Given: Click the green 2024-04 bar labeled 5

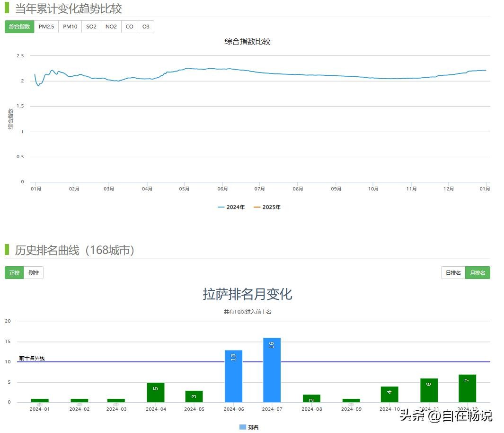Looking at the screenshot, I should (156, 392).
